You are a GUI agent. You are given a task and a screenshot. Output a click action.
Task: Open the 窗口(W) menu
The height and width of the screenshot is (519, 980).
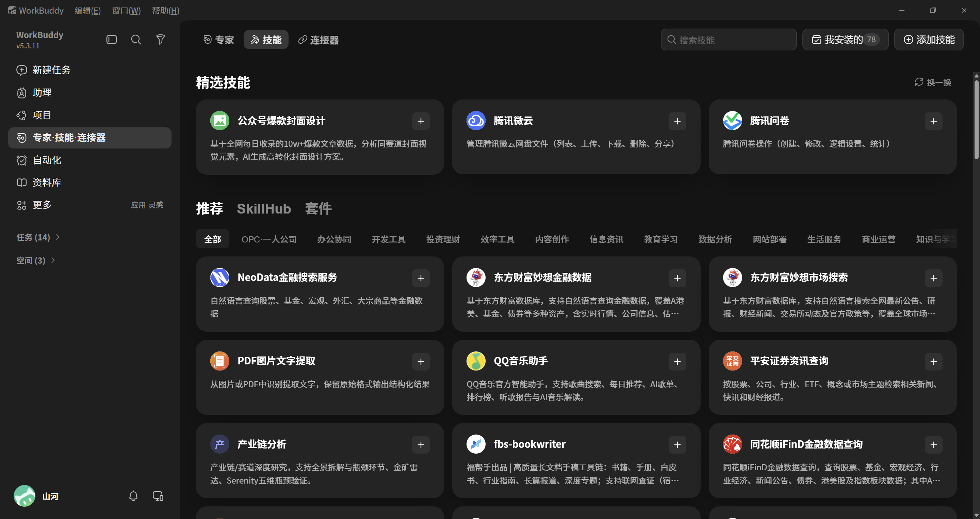(126, 10)
